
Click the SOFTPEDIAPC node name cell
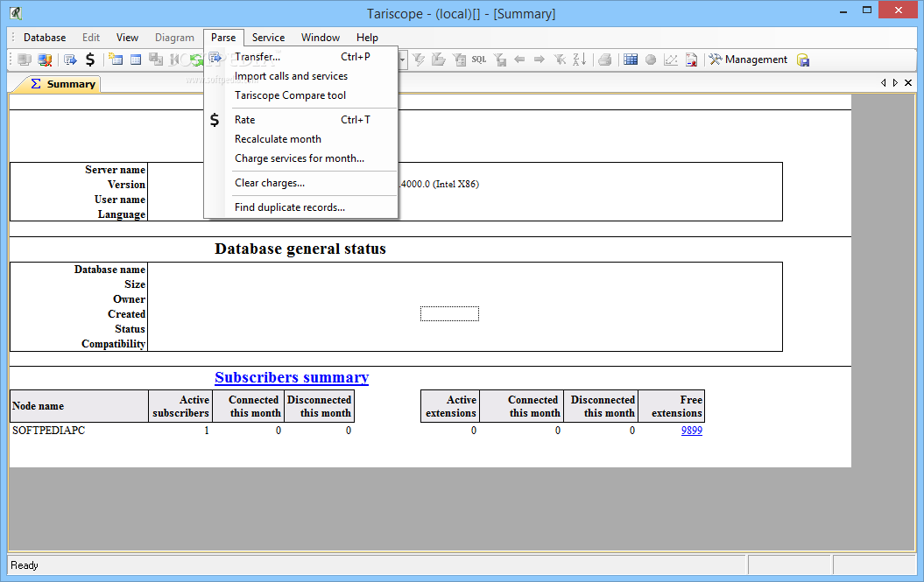pyautogui.click(x=49, y=430)
